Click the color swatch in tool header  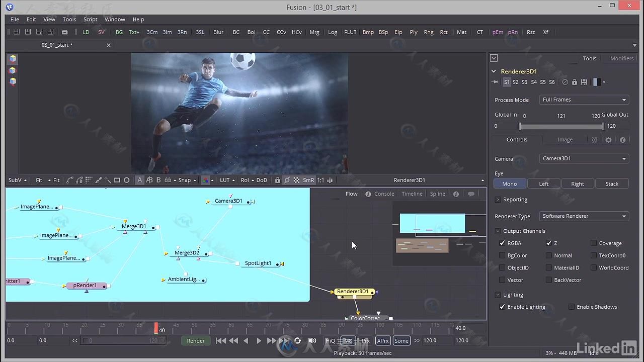[596, 82]
